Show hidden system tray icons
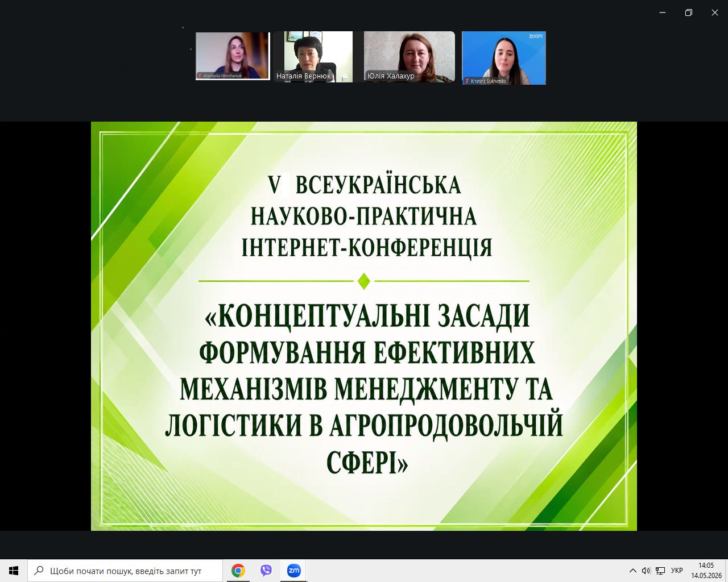This screenshot has width=728, height=582. (632, 571)
